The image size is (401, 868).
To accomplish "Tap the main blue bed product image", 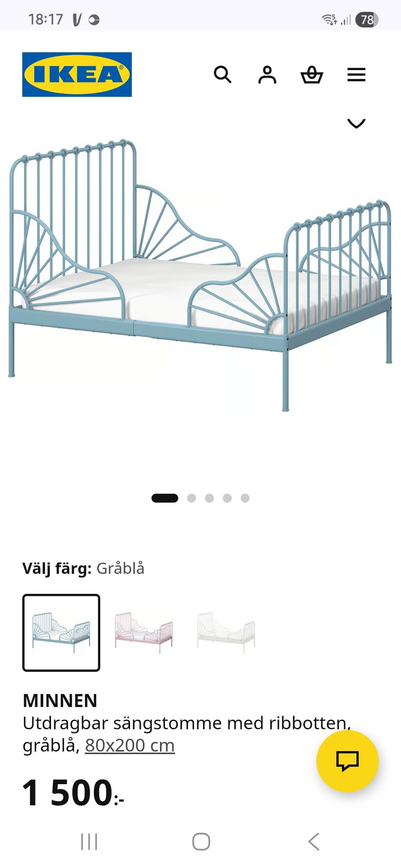I will (200, 275).
